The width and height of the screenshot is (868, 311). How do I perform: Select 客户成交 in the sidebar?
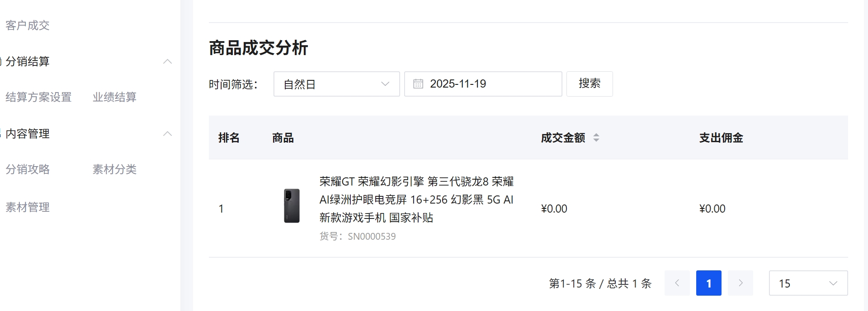click(27, 26)
